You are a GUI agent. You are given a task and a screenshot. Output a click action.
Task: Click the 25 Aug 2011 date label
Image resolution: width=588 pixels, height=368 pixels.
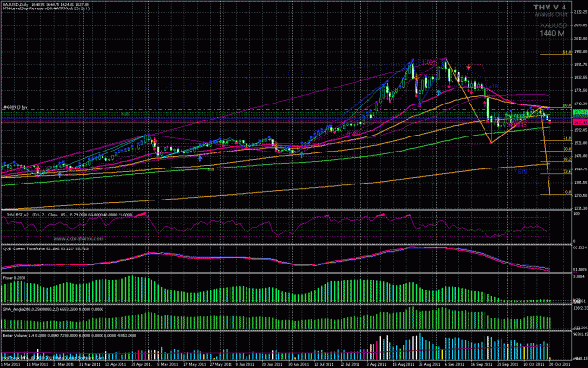429,364
